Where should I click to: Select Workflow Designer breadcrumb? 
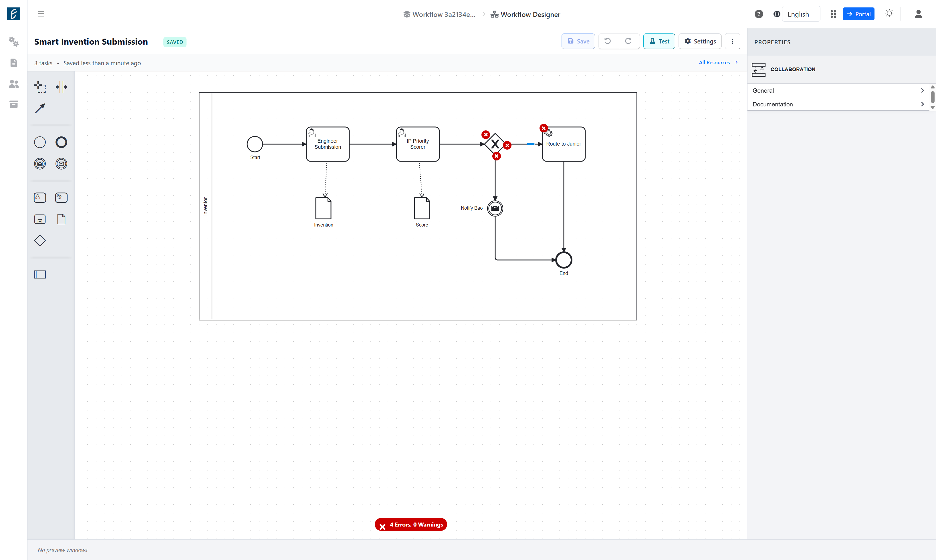[525, 14]
